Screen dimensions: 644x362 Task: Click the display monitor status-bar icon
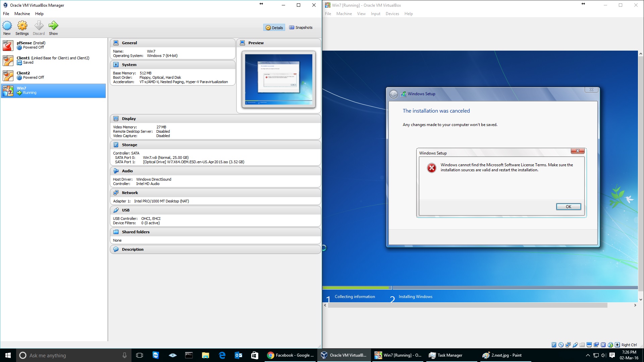[589, 345]
